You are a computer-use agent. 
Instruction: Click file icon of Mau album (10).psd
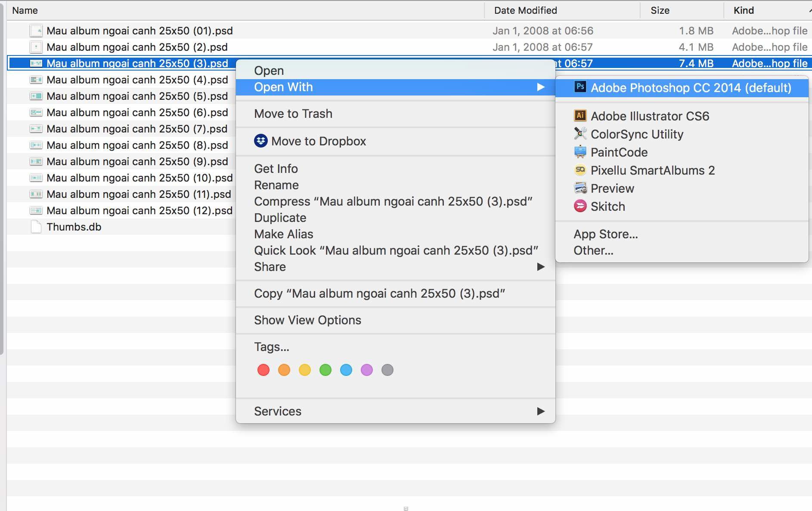[x=36, y=178]
